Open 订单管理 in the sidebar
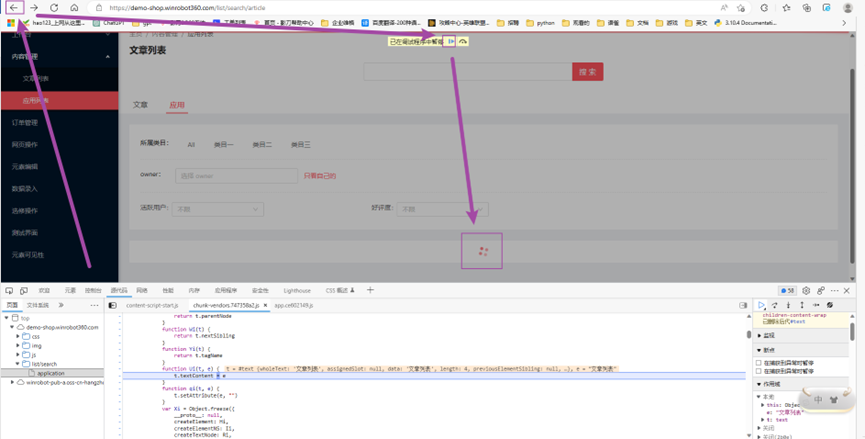 click(60, 122)
